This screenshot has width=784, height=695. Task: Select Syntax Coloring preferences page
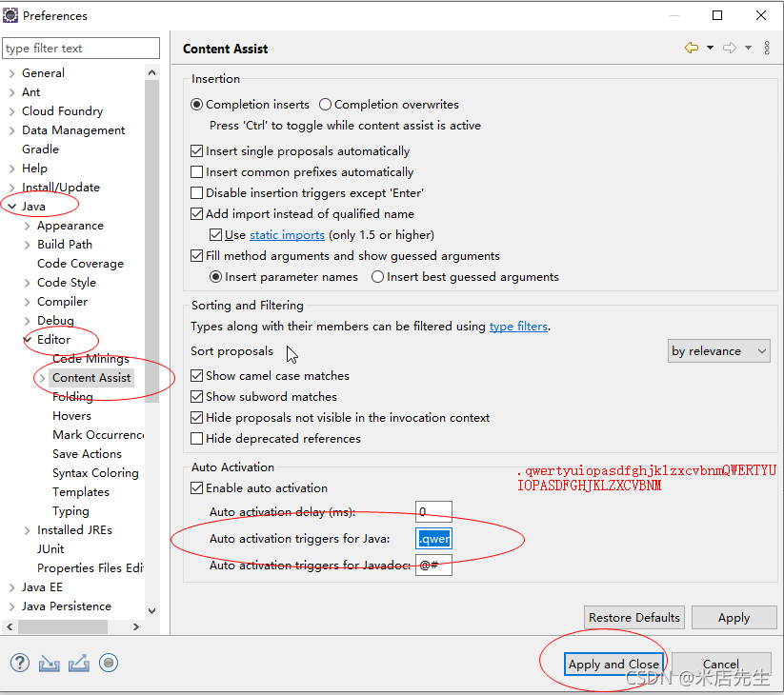(x=95, y=472)
